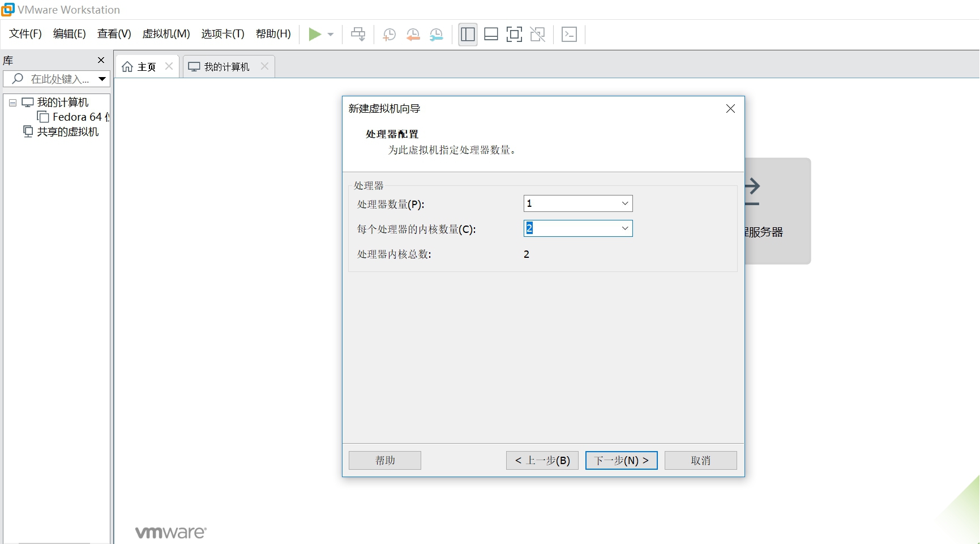
Task: Send Ctrl+Alt+Del to the virtual machine
Action: pyautogui.click(x=357, y=34)
